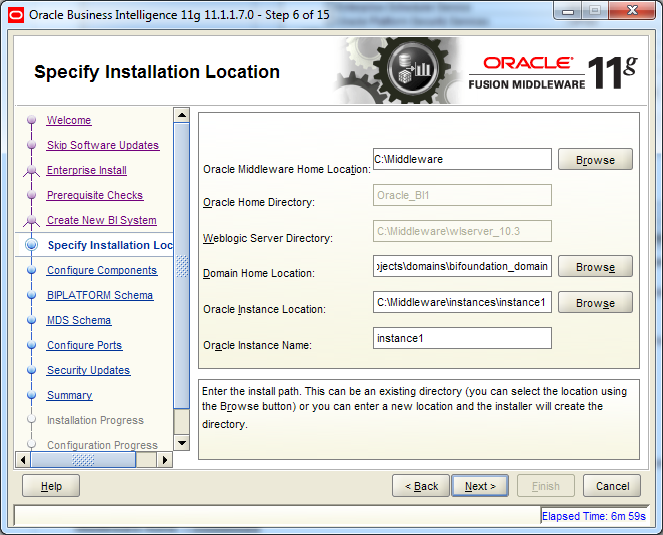The image size is (663, 535).
Task: Click the Help button
Action: pyautogui.click(x=51, y=486)
